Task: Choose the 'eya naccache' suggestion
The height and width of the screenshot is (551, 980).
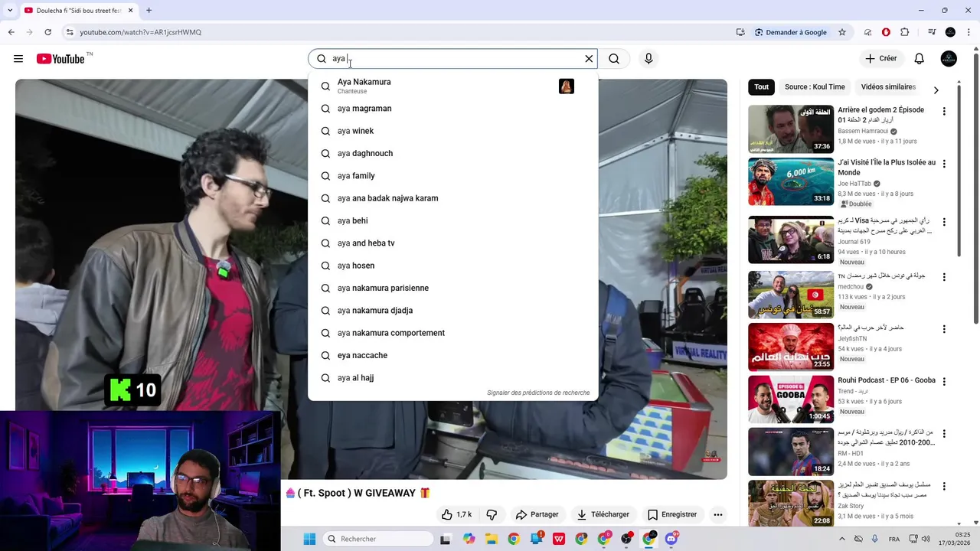Action: click(x=453, y=355)
